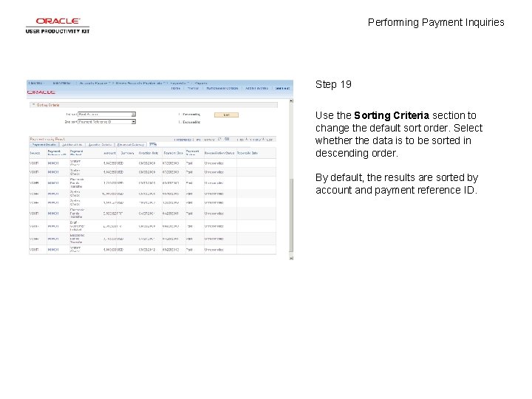
Task: Click the Sign out link
Action: 282,88
